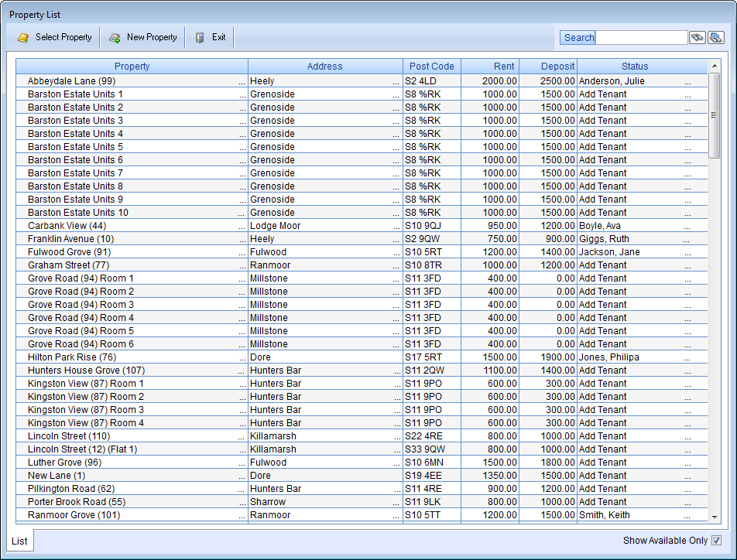Click the New Property house icon
The width and height of the screenshot is (737, 560).
115,38
